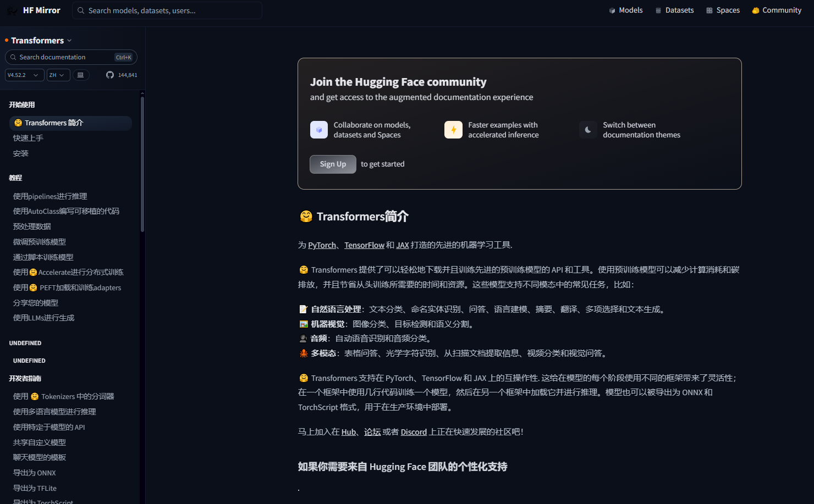Follow the 论坛 forum link
This screenshot has width=814, height=504.
pos(372,432)
